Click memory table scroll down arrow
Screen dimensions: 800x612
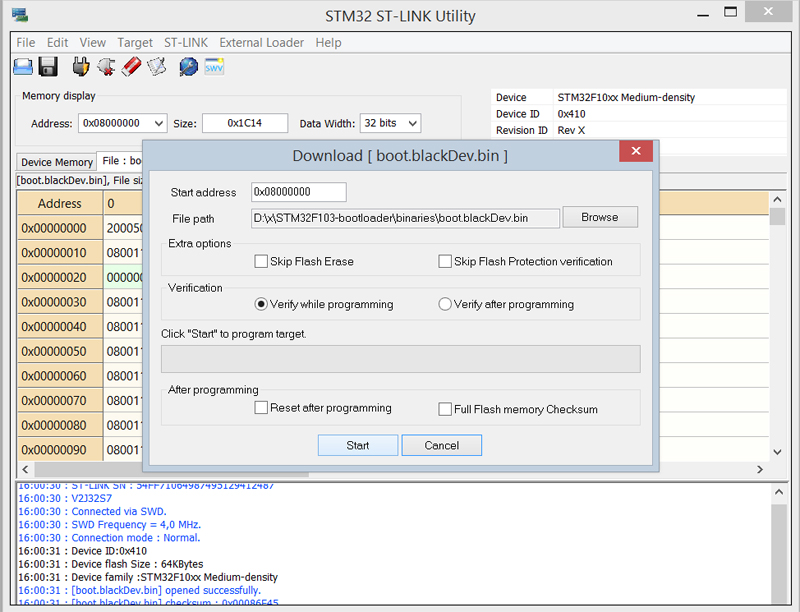[x=777, y=452]
